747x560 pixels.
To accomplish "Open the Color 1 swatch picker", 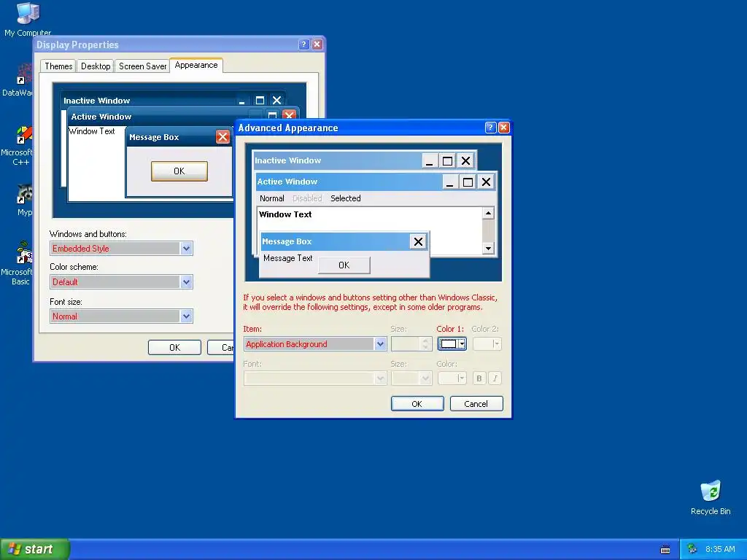I will click(452, 344).
